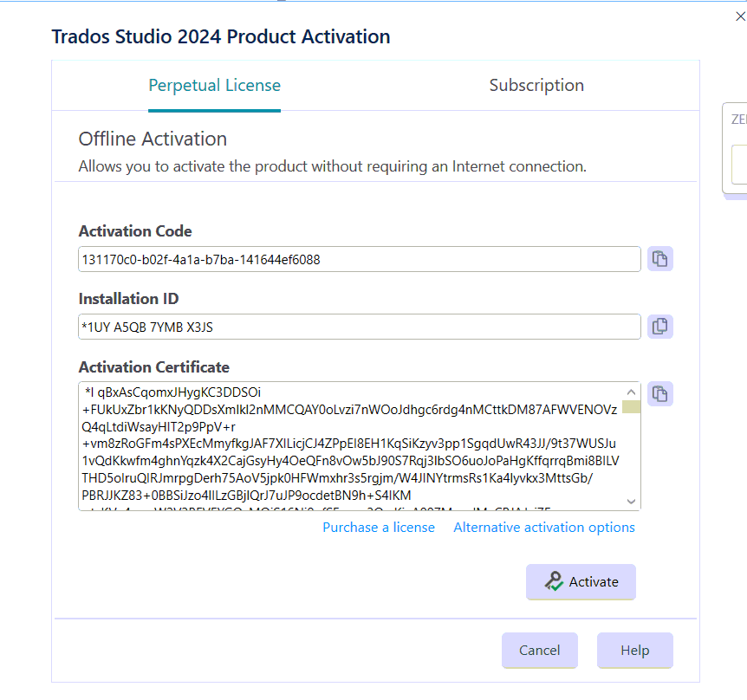747x700 pixels.
Task: Copy the Installation ID value
Action: (659, 327)
